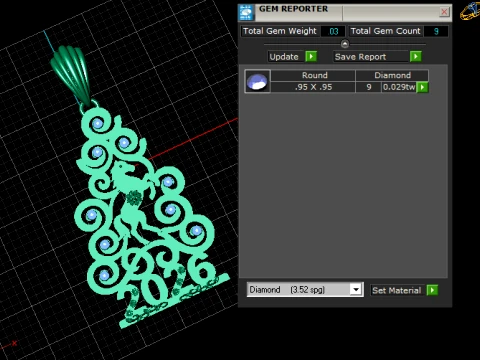Click the Gem Reporter logo icon
480x360 pixels.
(x=246, y=12)
